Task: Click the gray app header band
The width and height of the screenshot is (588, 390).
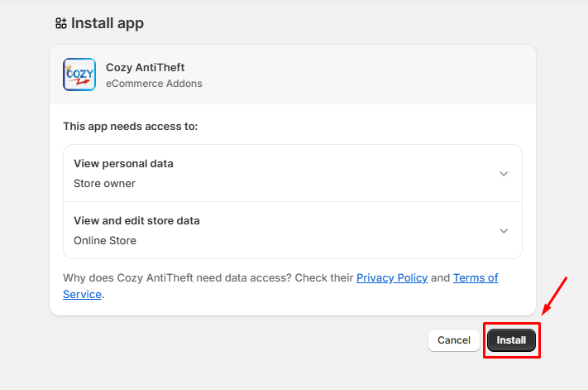Action: (x=331, y=75)
